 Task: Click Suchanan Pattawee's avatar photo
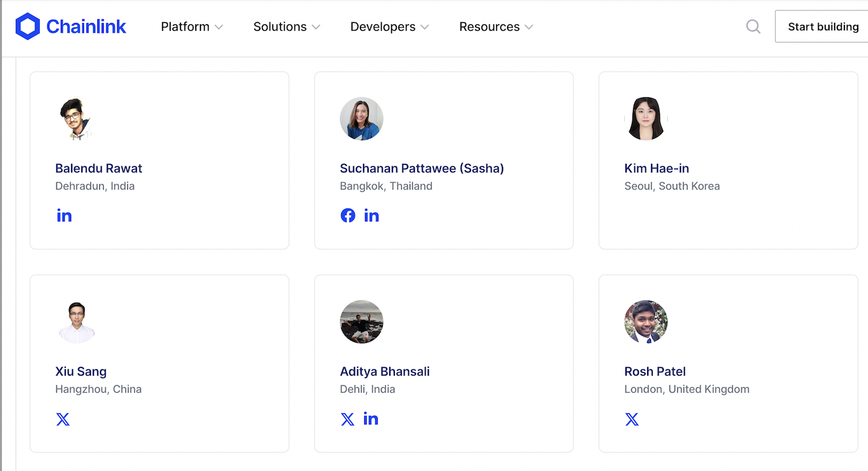(362, 119)
